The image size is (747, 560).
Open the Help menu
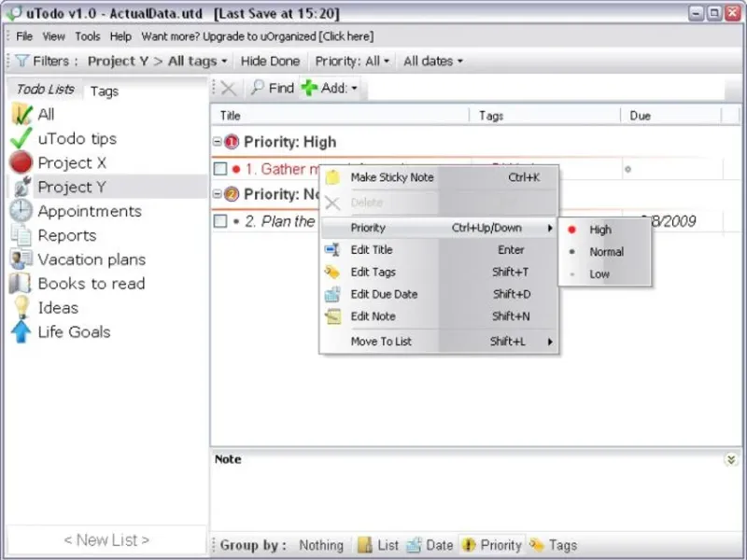click(x=120, y=36)
